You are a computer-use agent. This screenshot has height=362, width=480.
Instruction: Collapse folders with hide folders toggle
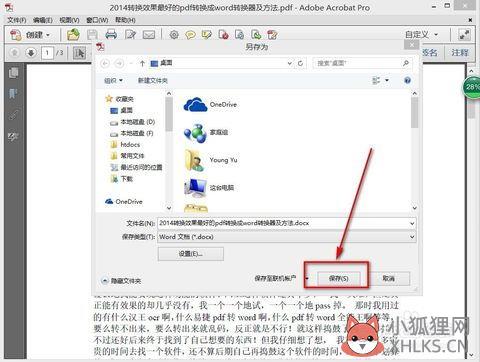pos(121,281)
